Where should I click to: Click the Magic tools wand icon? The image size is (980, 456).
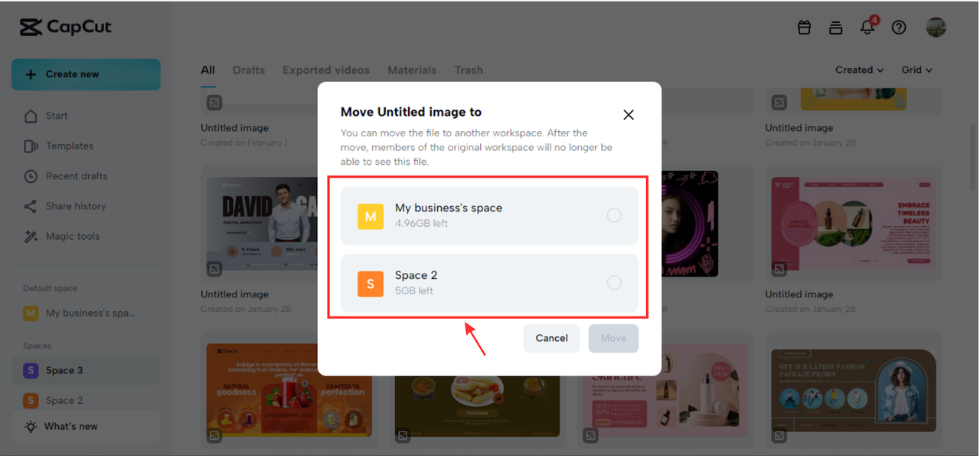(31, 236)
